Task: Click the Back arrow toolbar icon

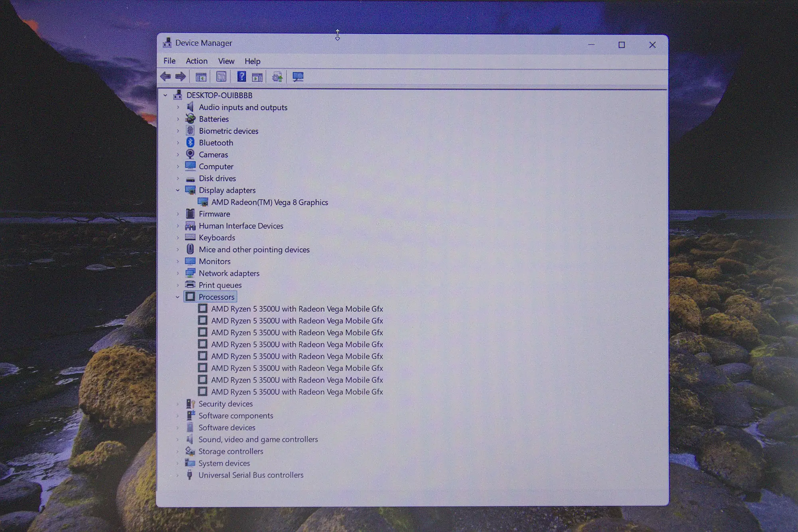Action: [x=166, y=77]
